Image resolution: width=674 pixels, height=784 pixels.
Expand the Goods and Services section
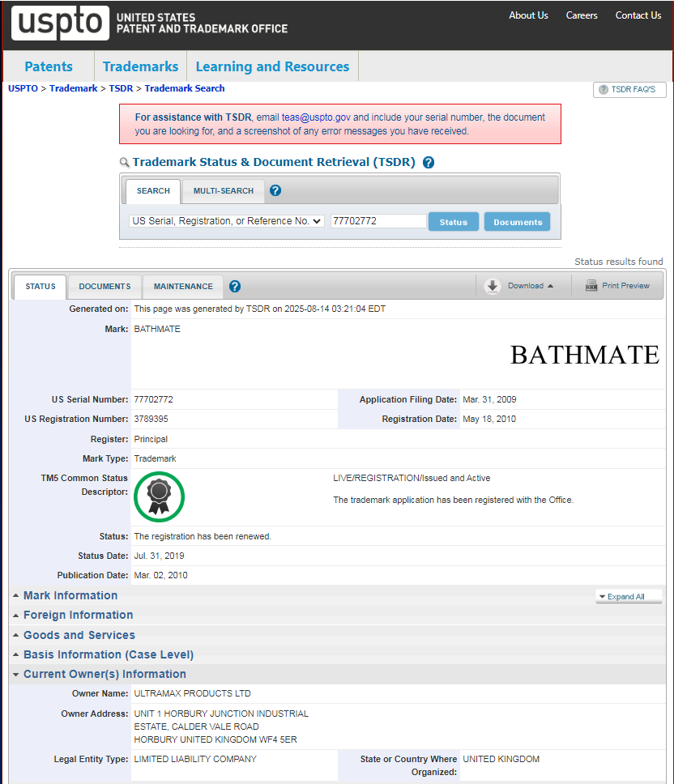click(x=79, y=635)
